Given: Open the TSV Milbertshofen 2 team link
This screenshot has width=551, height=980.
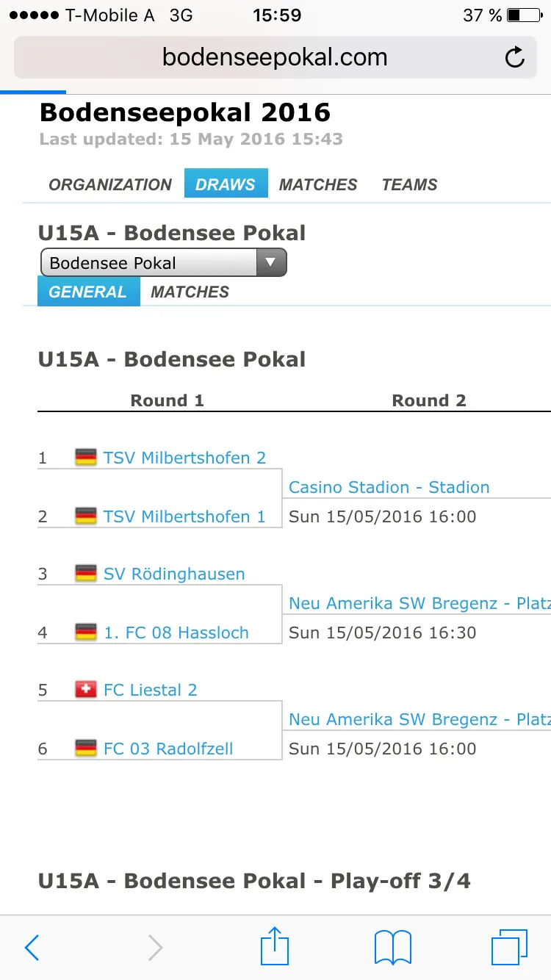Looking at the screenshot, I should point(184,458).
